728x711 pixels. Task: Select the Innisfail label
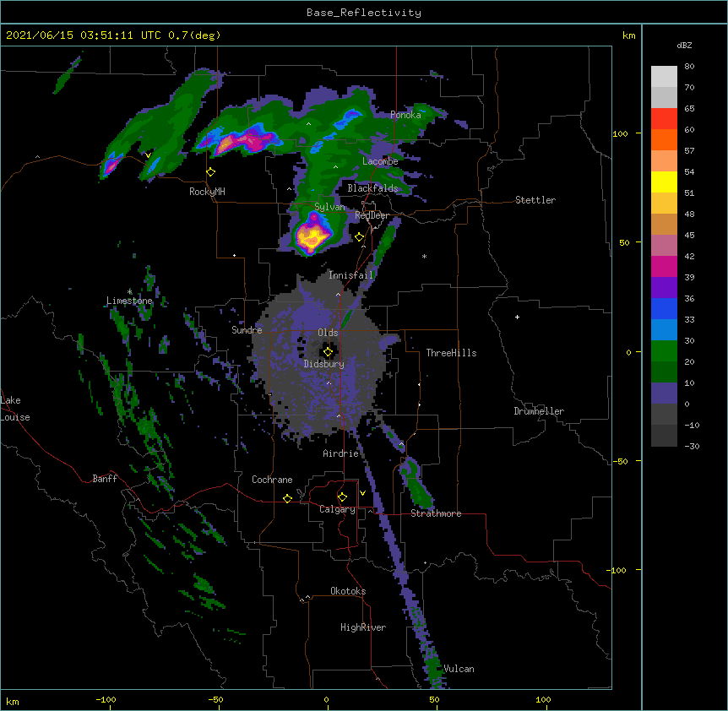350,275
